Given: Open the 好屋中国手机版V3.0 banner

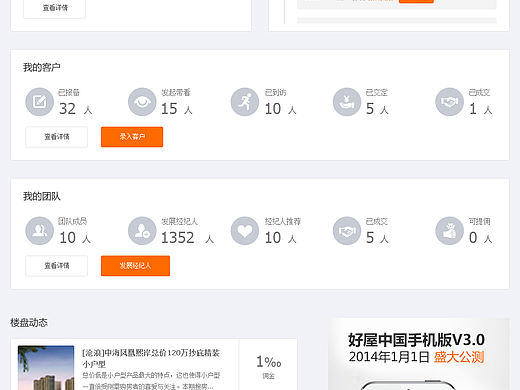Looking at the screenshot, I should pyautogui.click(x=419, y=354).
